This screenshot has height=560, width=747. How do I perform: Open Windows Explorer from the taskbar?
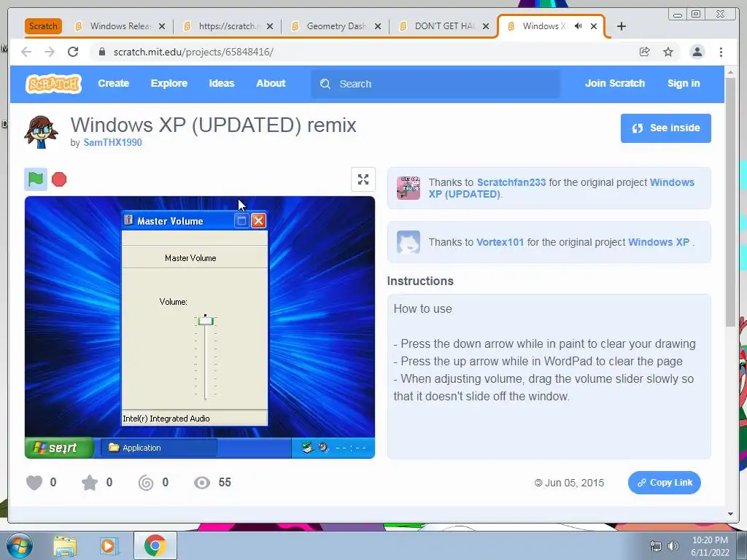point(65,545)
